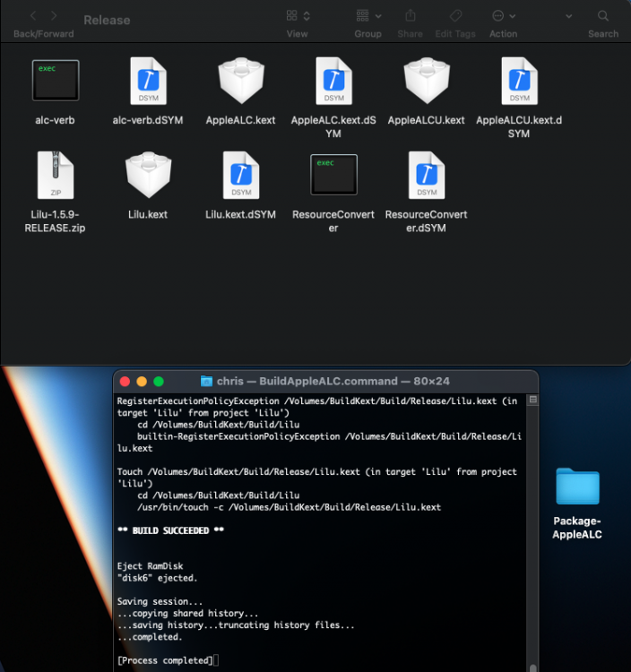The width and height of the screenshot is (631, 672).
Task: Click the Terminal vertical scrollbar thumb
Action: pyautogui.click(x=532, y=668)
